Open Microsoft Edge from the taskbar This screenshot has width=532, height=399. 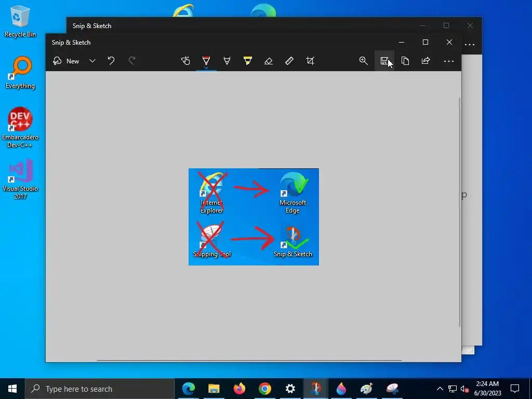point(188,389)
